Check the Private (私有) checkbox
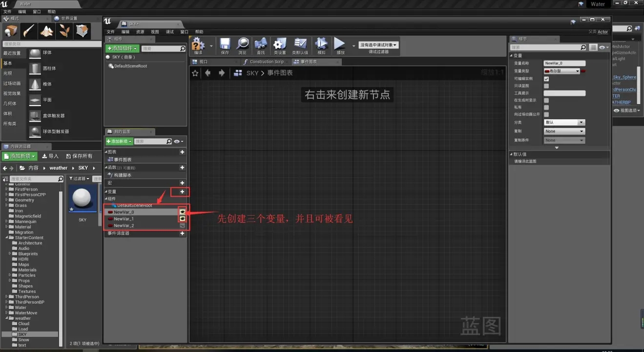The width and height of the screenshot is (644, 352). pos(546,108)
